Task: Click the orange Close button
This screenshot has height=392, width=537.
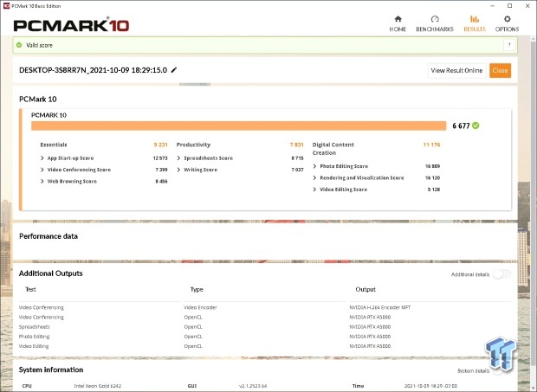Action: pyautogui.click(x=500, y=70)
